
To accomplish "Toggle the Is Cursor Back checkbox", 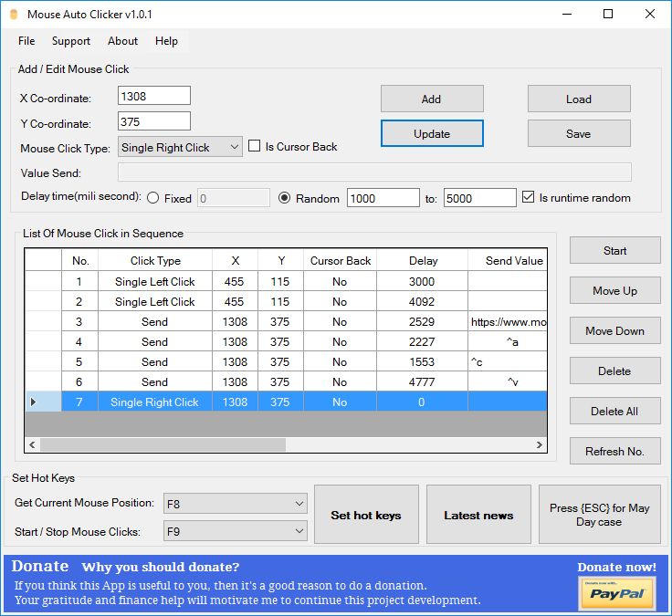I will (254, 146).
